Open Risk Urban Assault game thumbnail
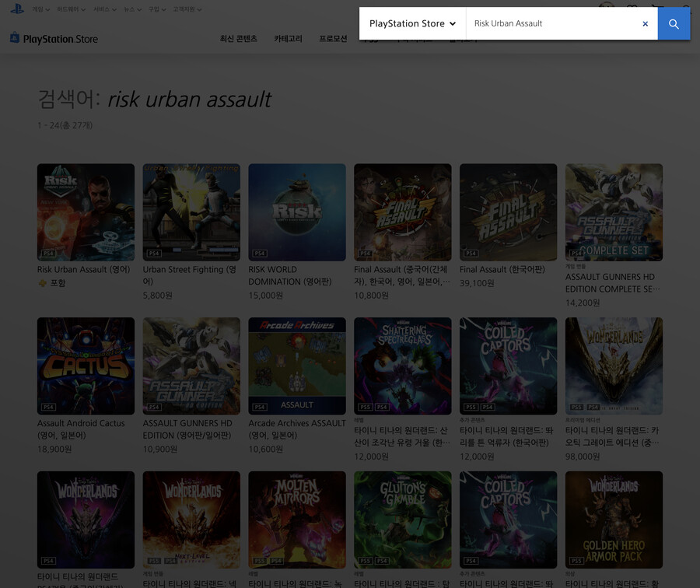This screenshot has width=700, height=588. pyautogui.click(x=86, y=212)
